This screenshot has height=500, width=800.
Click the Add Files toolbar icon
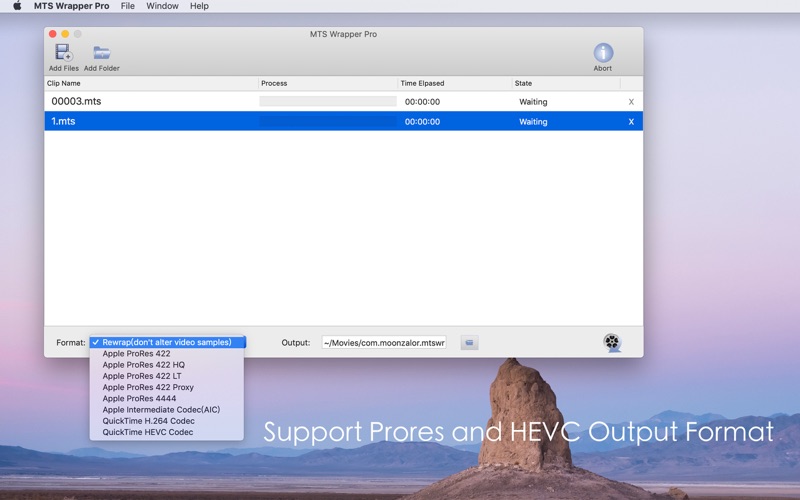pos(64,53)
